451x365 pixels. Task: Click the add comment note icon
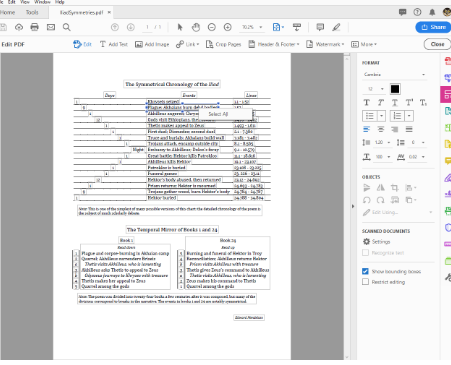pos(320,27)
